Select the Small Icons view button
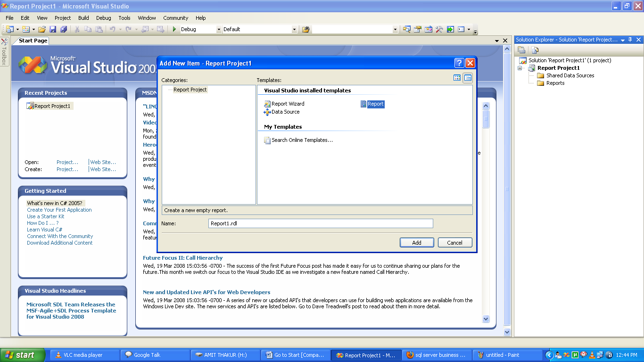Screen dimensions: 644x362 (468, 78)
